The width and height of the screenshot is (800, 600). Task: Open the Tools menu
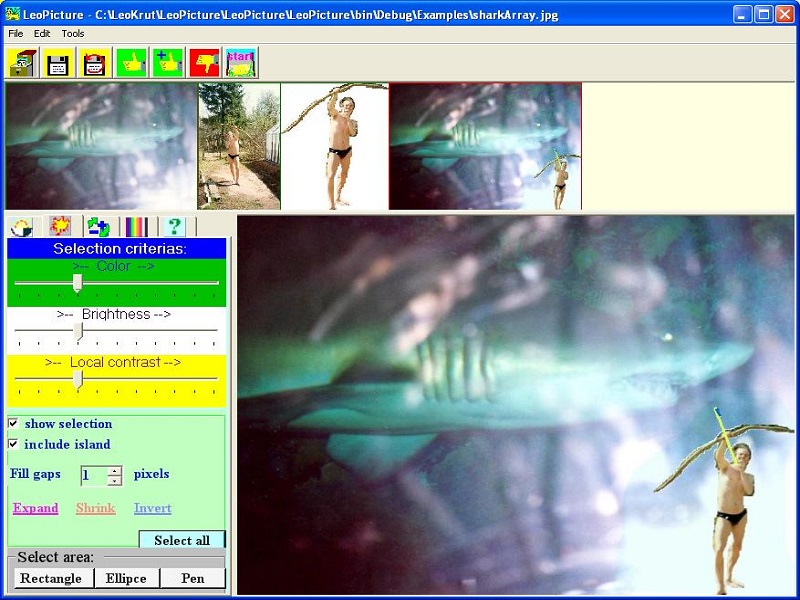73,33
